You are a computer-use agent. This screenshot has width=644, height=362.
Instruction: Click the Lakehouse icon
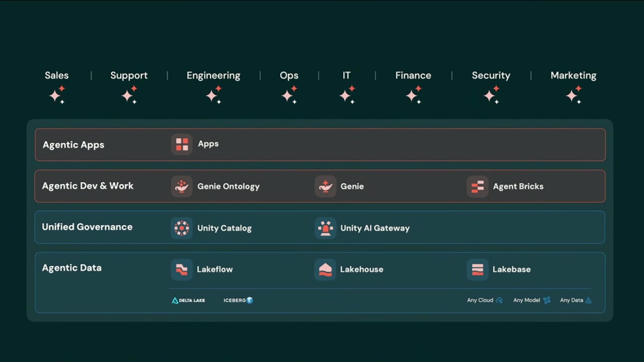[x=325, y=270]
